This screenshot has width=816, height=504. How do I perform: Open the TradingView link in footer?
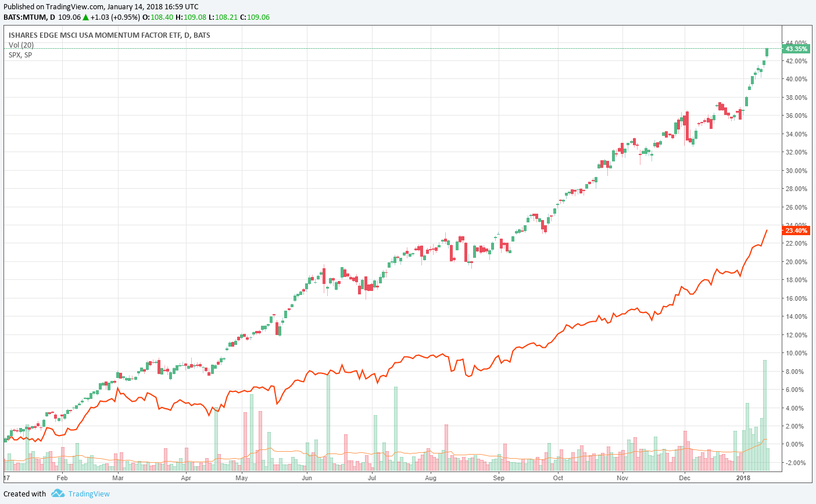[x=88, y=494]
